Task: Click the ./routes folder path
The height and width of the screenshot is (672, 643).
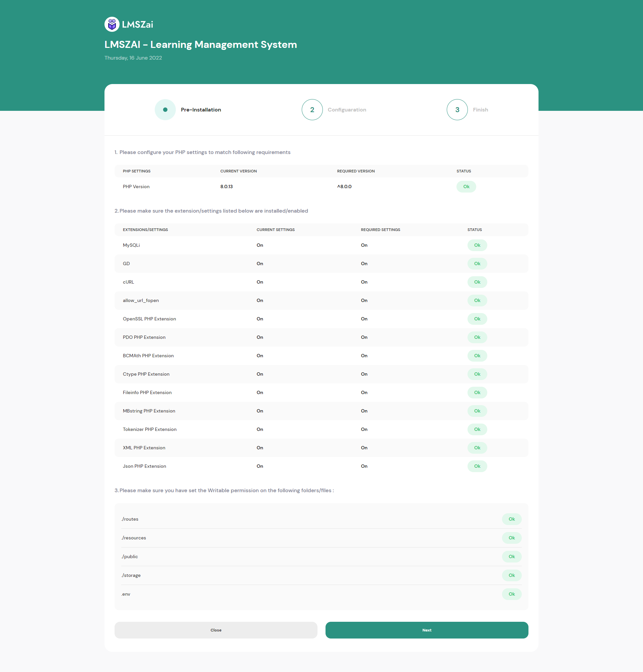Action: (130, 519)
